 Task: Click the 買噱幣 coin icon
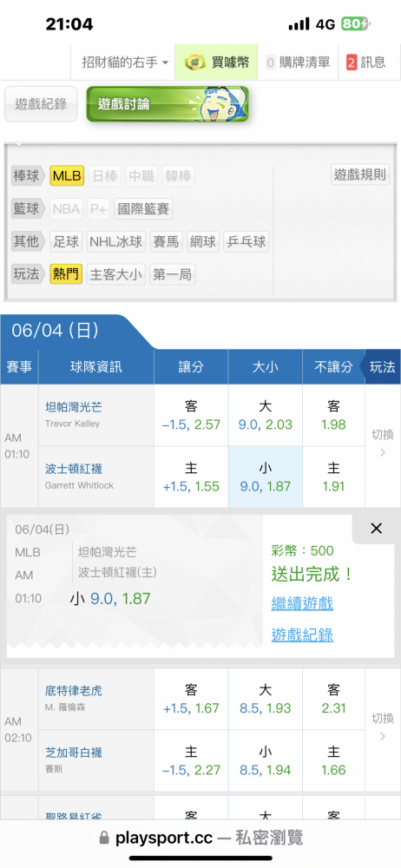[195, 62]
